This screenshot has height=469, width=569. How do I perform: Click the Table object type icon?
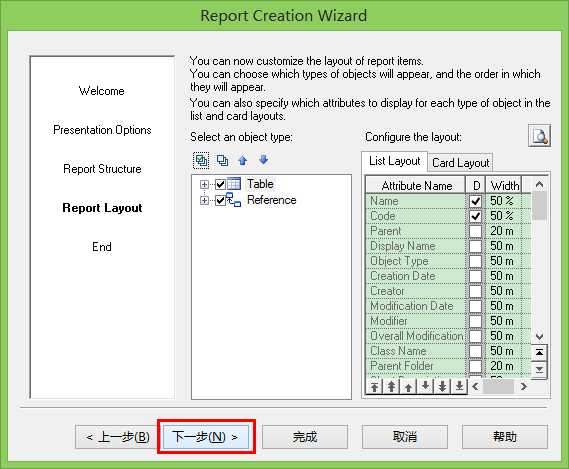point(234,184)
